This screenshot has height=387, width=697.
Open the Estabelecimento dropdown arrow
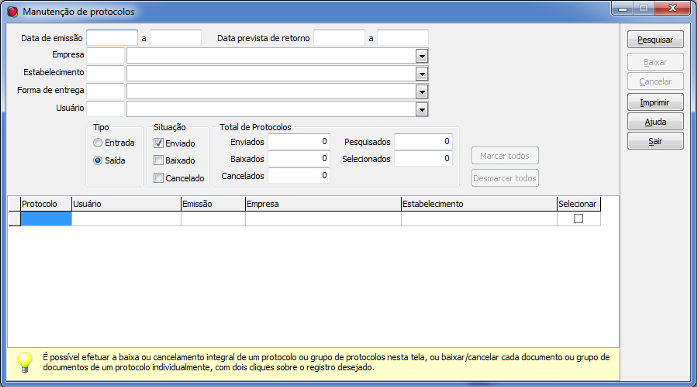(x=422, y=74)
